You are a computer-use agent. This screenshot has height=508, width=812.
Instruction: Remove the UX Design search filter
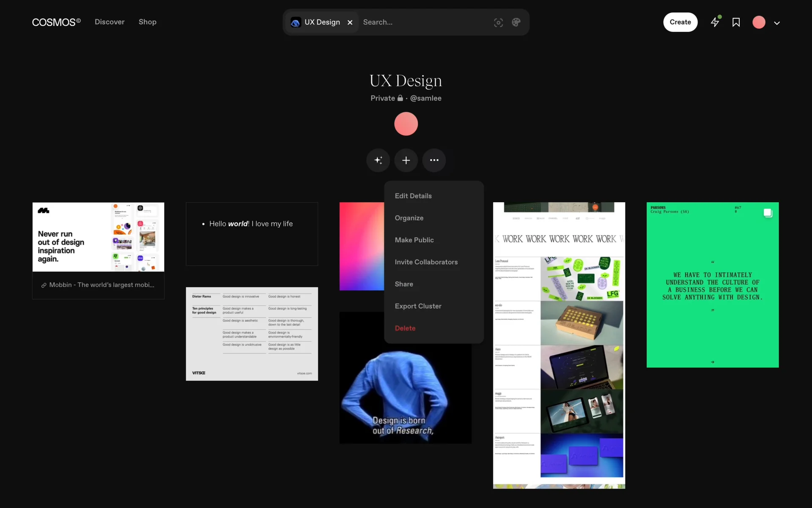point(350,22)
